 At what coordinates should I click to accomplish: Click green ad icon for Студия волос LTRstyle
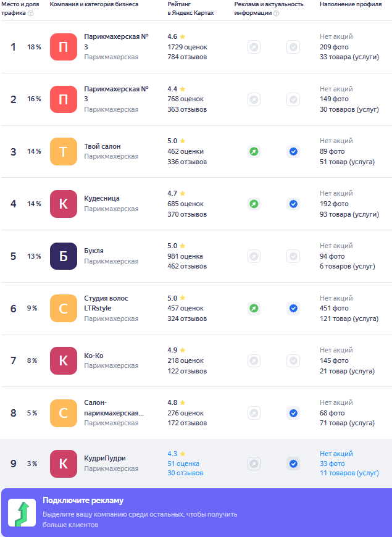pos(254,309)
